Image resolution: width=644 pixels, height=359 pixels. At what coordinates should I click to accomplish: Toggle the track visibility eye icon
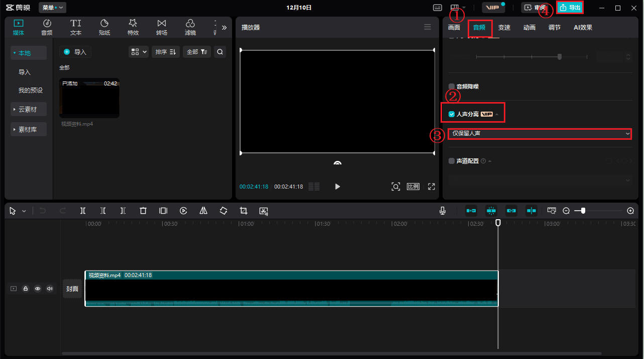pos(37,289)
